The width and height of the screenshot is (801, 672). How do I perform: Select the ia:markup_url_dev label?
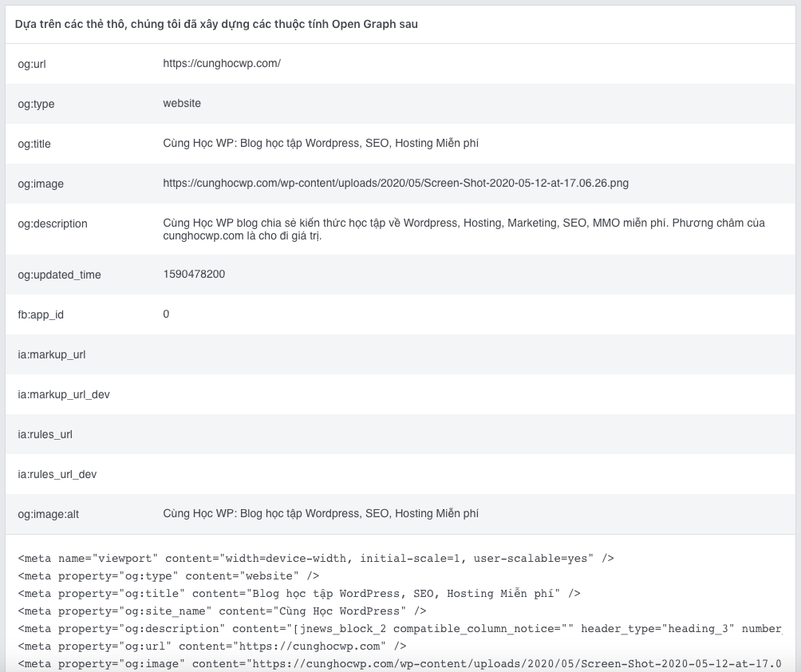(x=64, y=394)
